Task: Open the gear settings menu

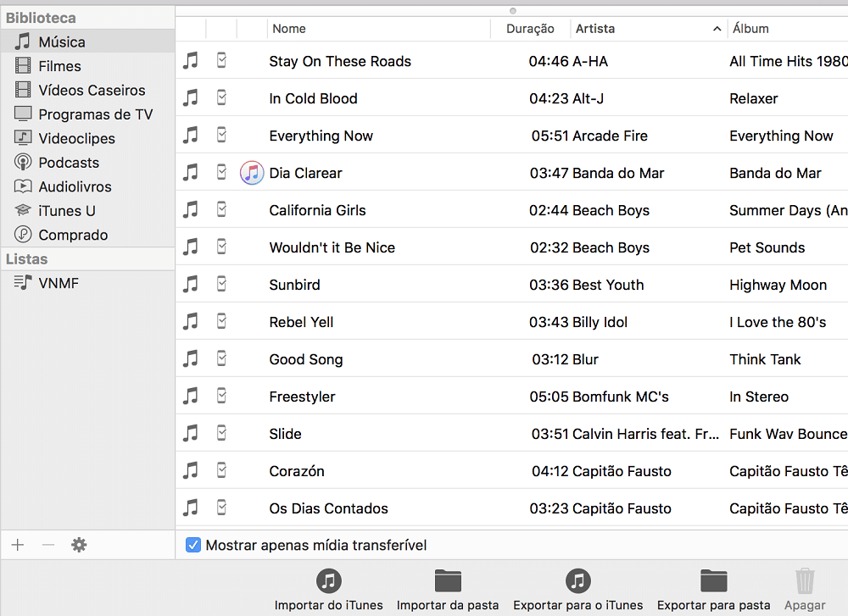Action: (79, 545)
